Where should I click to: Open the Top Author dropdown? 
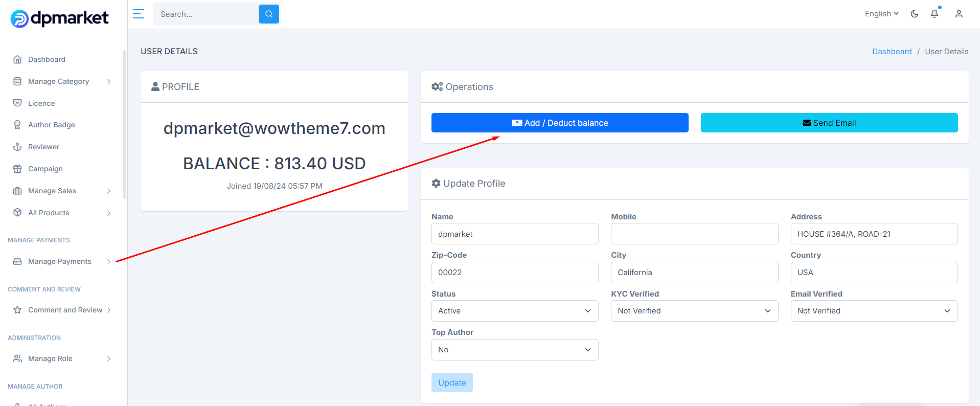pos(515,350)
